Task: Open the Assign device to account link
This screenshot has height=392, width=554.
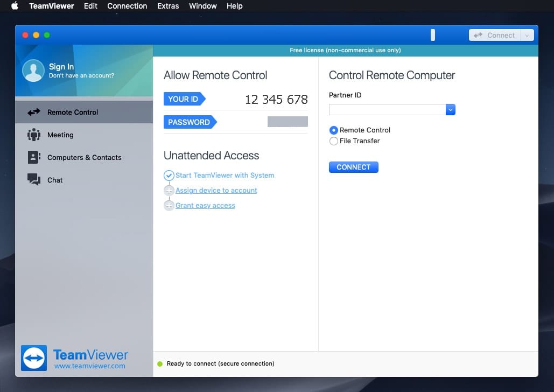Action: tap(216, 191)
